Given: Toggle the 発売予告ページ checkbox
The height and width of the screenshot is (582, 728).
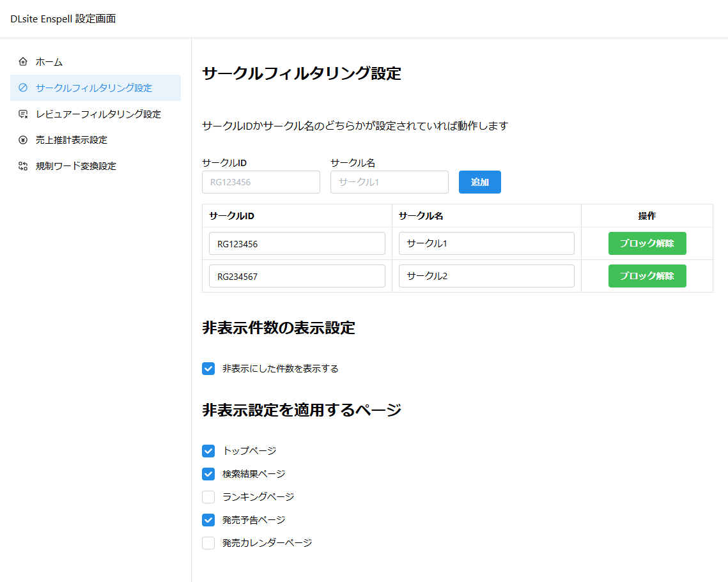Looking at the screenshot, I should (208, 520).
